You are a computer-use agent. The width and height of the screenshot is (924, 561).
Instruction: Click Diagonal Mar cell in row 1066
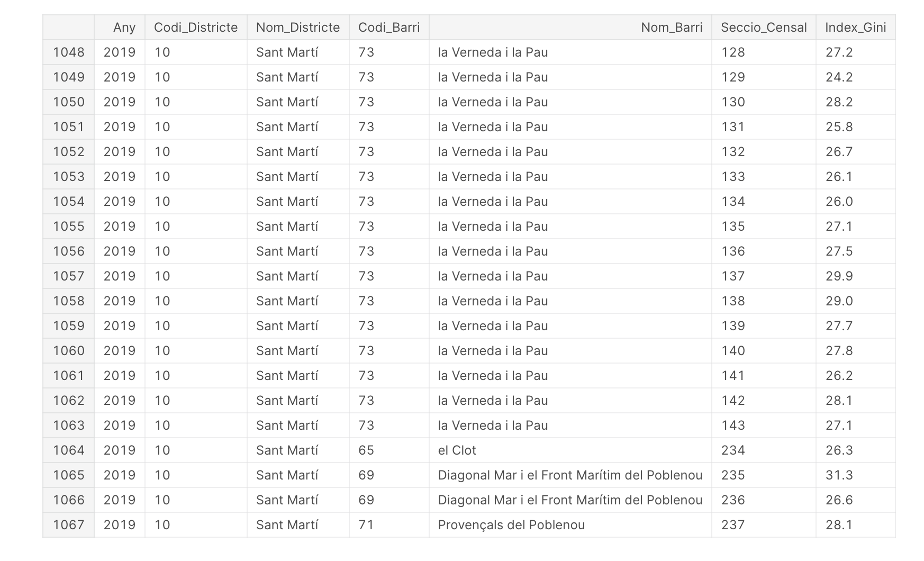570,500
